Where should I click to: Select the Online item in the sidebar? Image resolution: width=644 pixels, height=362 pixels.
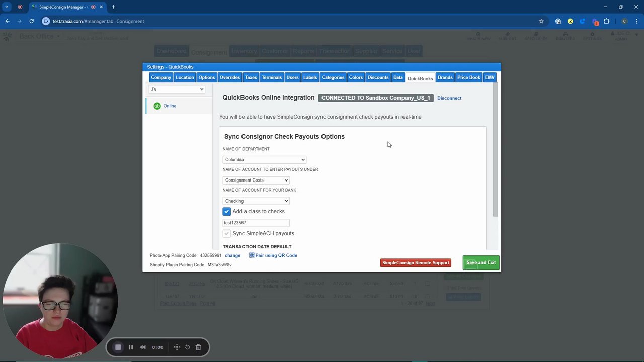[179, 106]
